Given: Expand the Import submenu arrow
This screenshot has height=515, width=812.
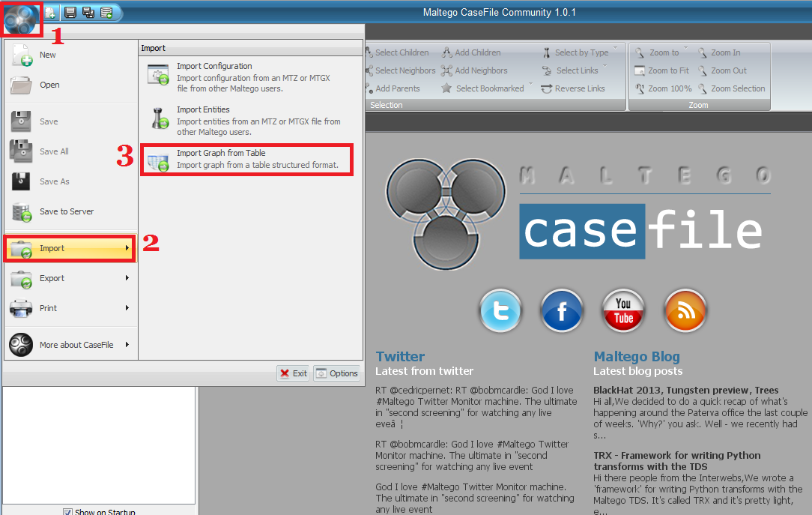Looking at the screenshot, I should click(x=127, y=248).
